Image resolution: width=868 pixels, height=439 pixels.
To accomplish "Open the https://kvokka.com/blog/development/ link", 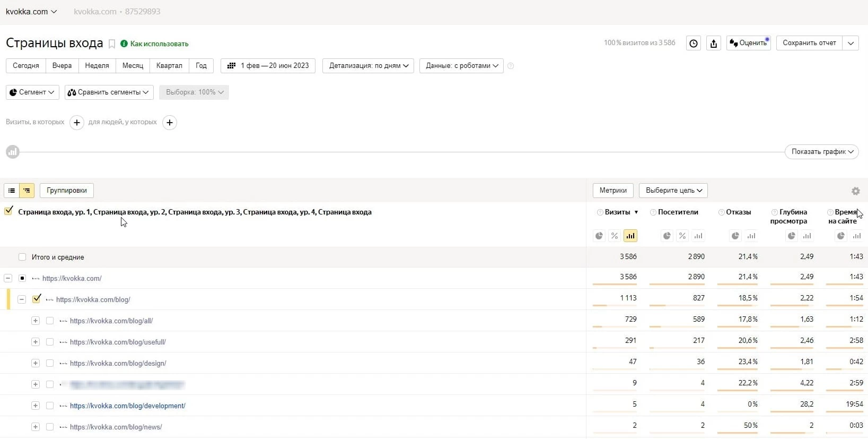I will [x=128, y=406].
